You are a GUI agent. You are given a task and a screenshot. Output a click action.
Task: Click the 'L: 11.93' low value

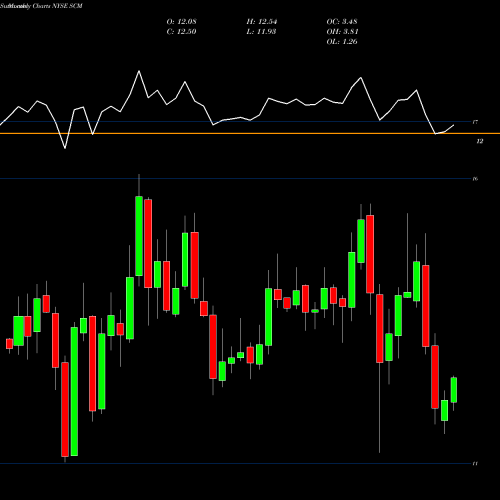point(261,32)
